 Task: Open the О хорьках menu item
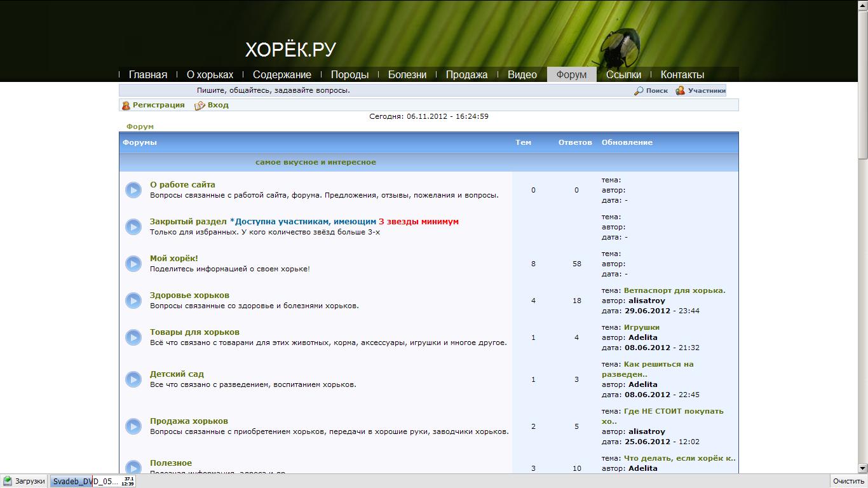click(x=210, y=74)
